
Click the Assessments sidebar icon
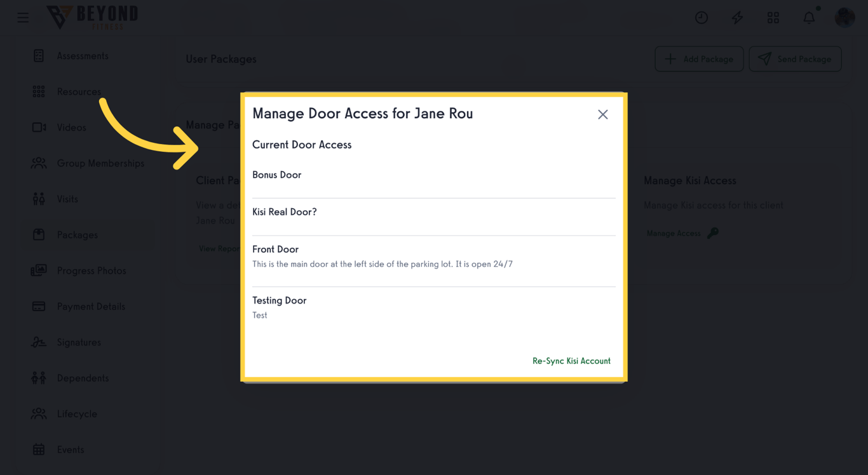(x=39, y=56)
